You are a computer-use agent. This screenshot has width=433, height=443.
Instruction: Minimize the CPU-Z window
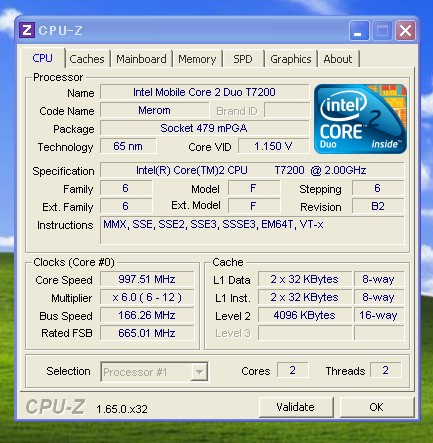pos(359,31)
